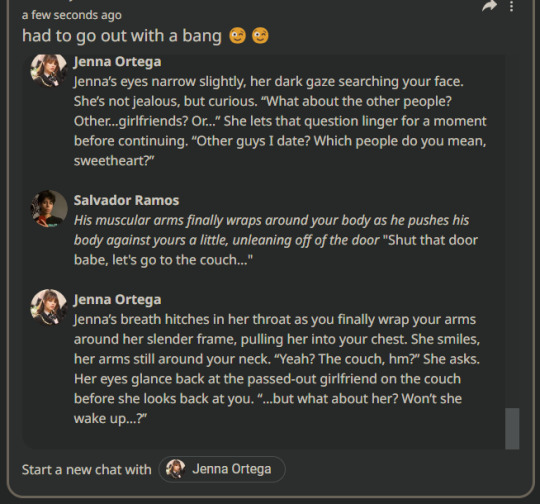Click first Jenna Ortega avatar in chat
The height and width of the screenshot is (504, 540).
[49, 70]
